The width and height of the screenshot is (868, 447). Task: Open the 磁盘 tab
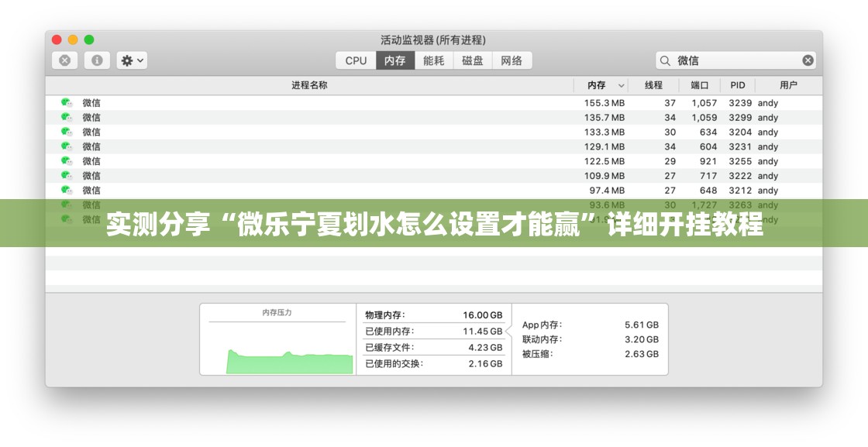[473, 60]
